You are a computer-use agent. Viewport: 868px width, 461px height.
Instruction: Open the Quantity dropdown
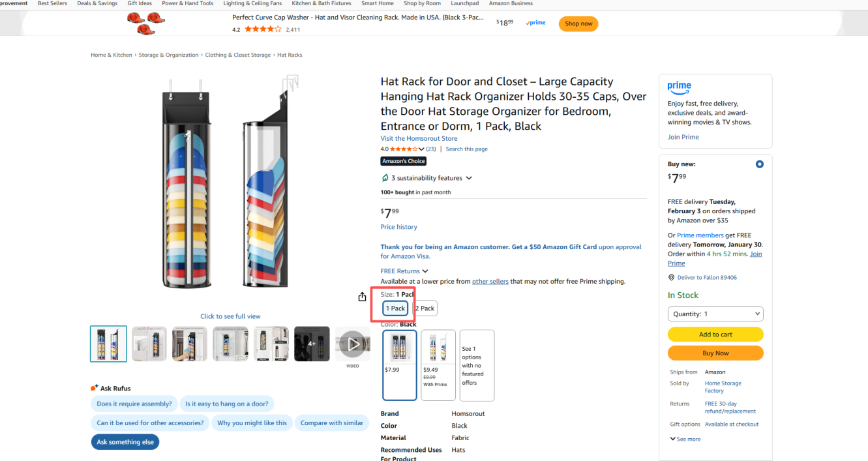(x=715, y=314)
